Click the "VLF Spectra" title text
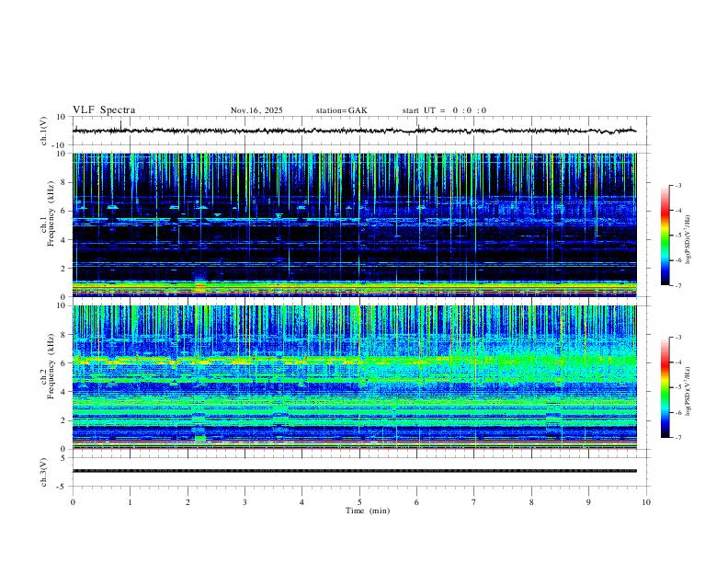728x563 pixels. click(x=104, y=110)
